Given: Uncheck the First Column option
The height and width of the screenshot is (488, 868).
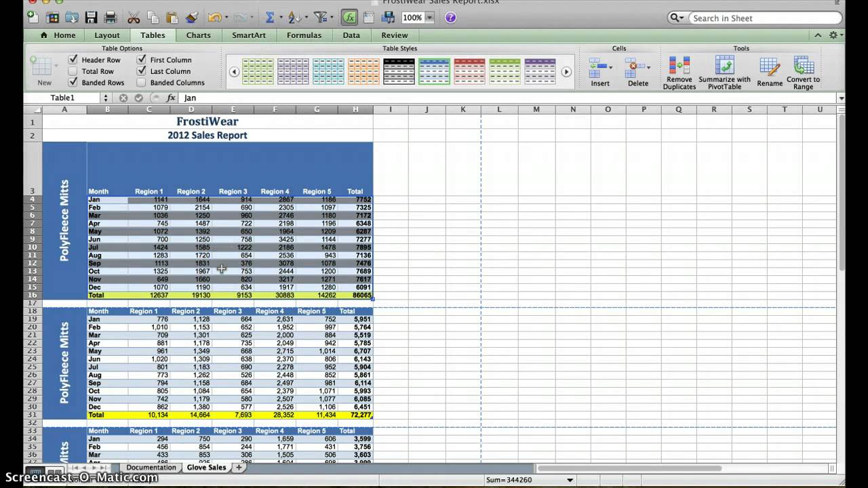Looking at the screenshot, I should (x=142, y=60).
